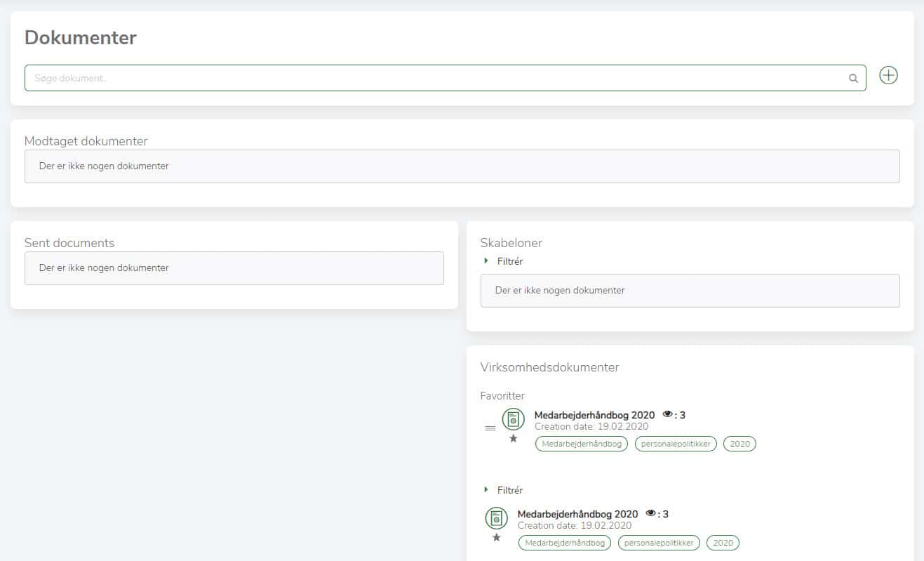Viewport: 924px width, 561px height.
Task: Select personalepolitikker tag in lower entry
Action: 659,543
